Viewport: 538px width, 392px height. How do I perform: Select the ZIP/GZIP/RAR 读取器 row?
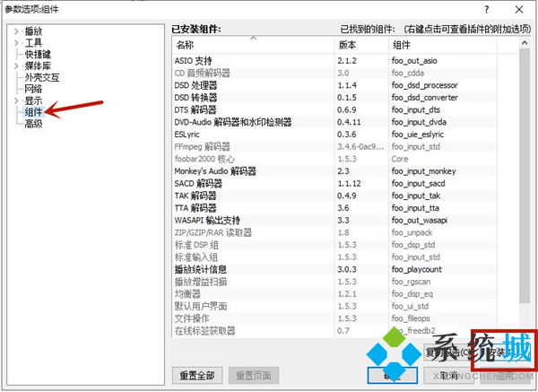click(x=334, y=232)
